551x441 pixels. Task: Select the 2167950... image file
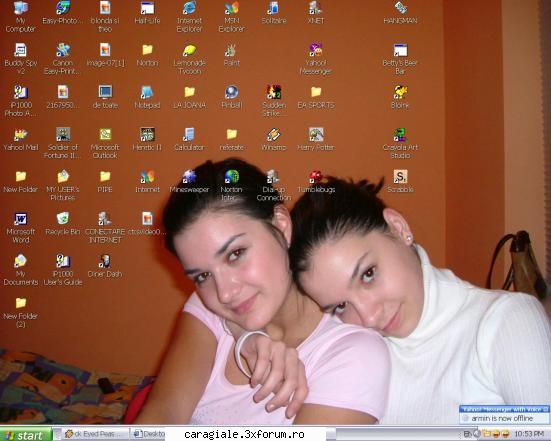[63, 97]
